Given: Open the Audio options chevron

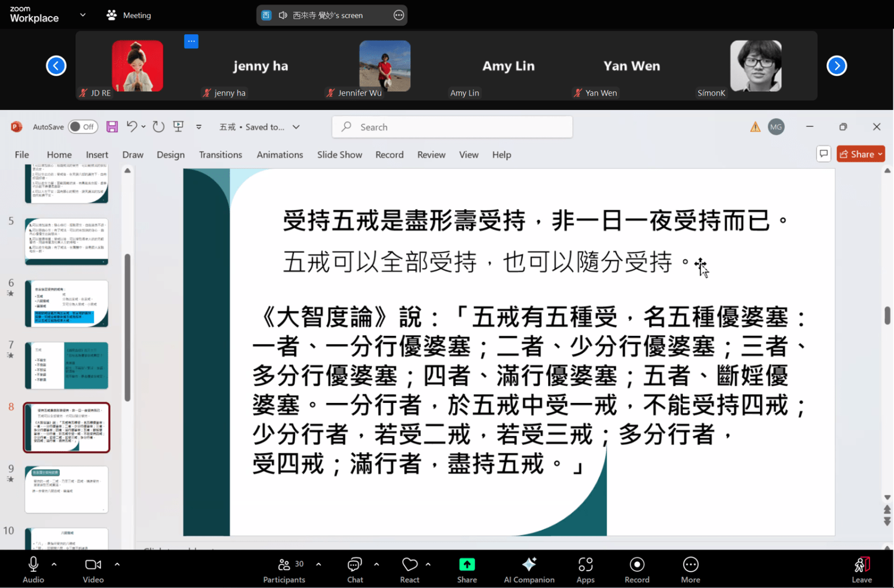Looking at the screenshot, I should 53,564.
